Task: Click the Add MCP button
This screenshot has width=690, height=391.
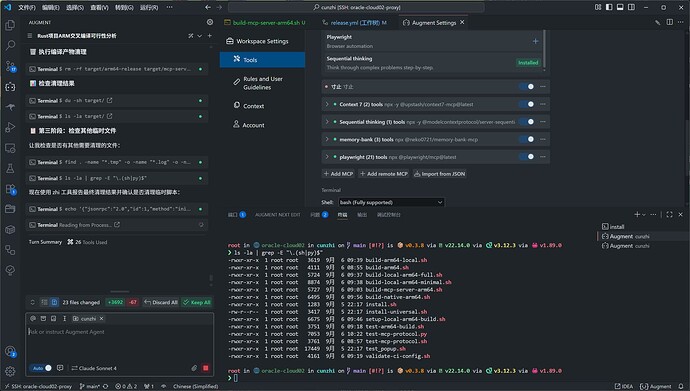Action: pyautogui.click(x=338, y=174)
